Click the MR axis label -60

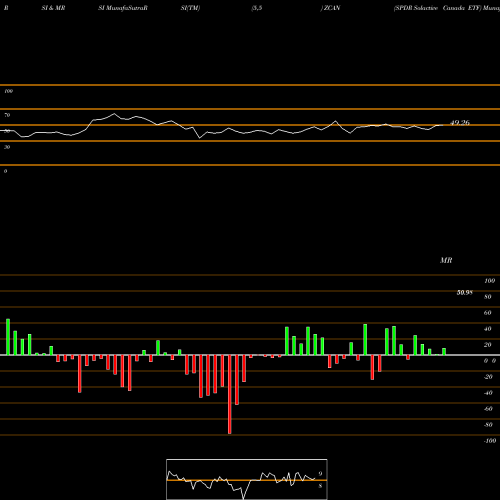pos(488,409)
